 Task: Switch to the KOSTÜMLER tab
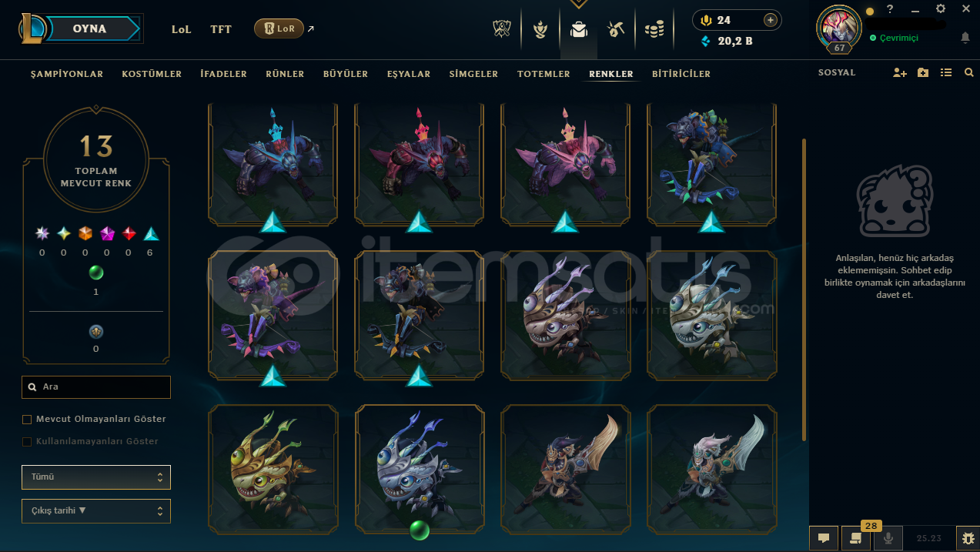152,74
